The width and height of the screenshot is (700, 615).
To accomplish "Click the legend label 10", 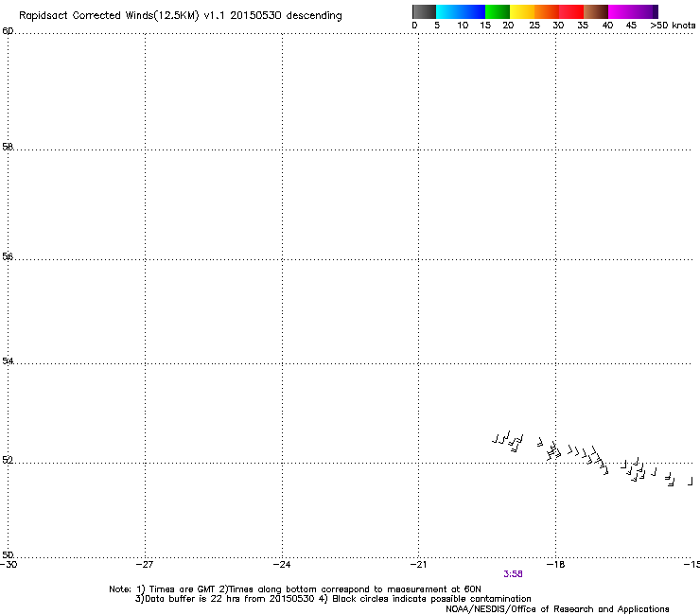I will [463, 26].
